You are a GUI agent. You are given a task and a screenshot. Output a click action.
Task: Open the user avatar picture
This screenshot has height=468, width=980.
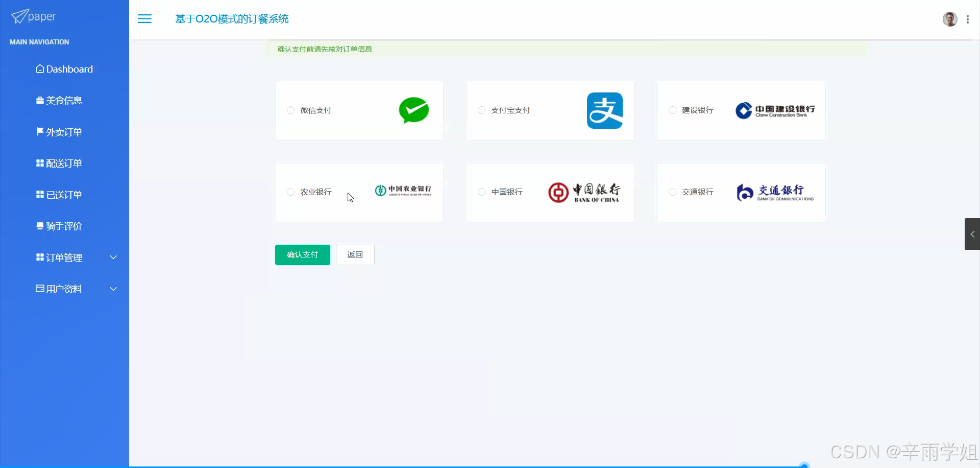click(x=949, y=19)
